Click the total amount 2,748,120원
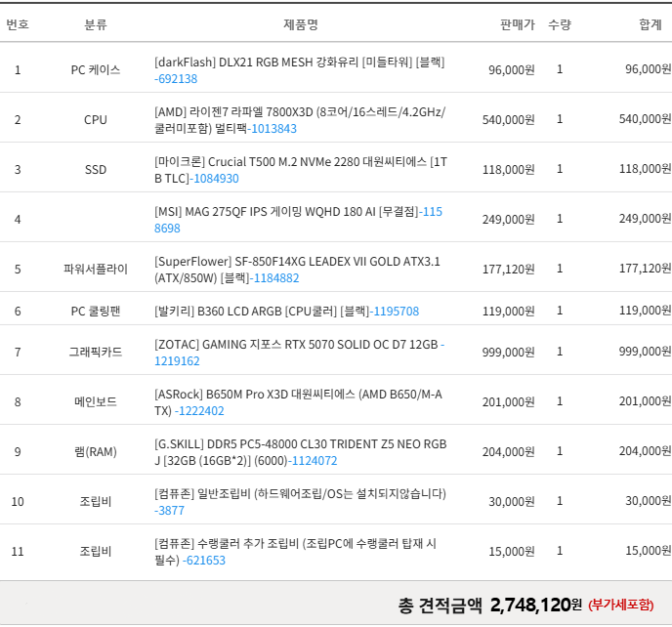This screenshot has width=672, height=627. pos(536,606)
